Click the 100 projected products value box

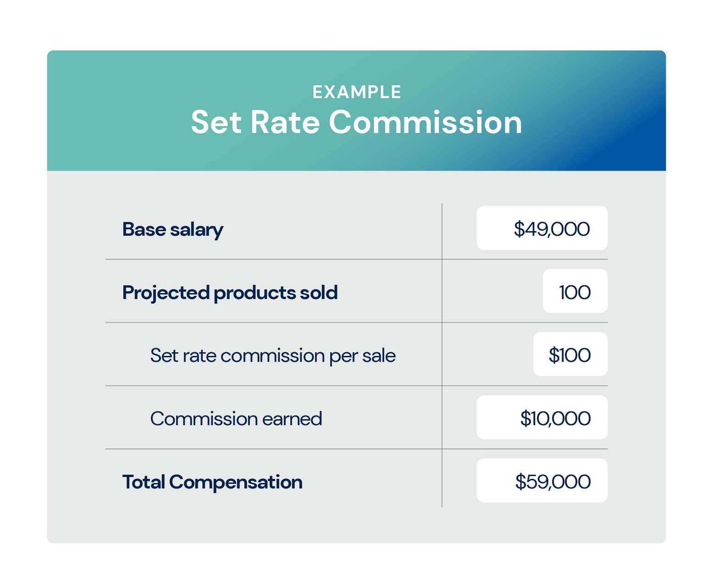[x=575, y=291]
